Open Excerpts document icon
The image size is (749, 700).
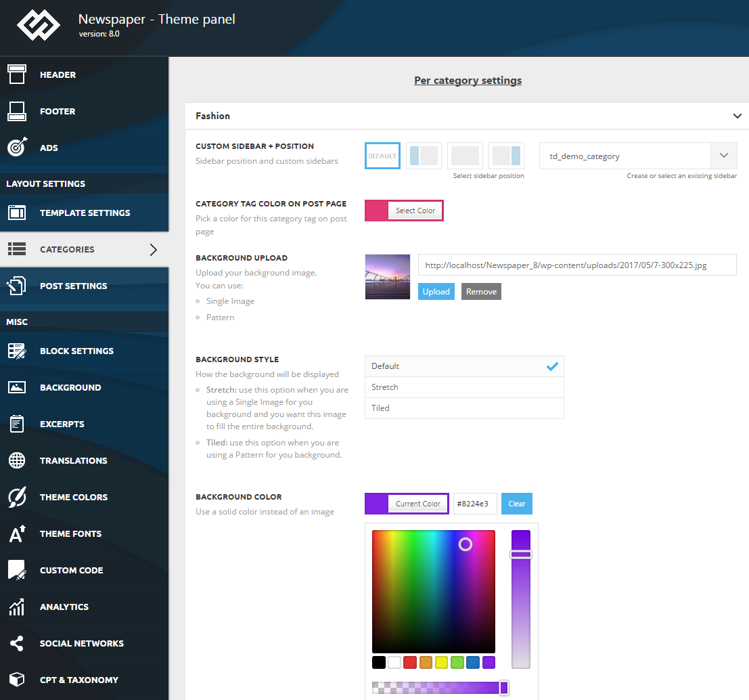point(17,424)
